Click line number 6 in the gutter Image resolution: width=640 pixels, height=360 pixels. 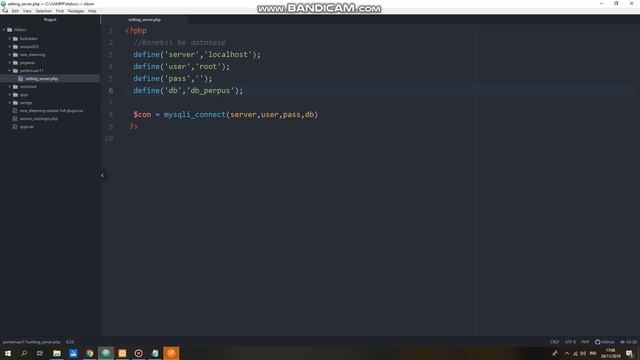point(111,91)
